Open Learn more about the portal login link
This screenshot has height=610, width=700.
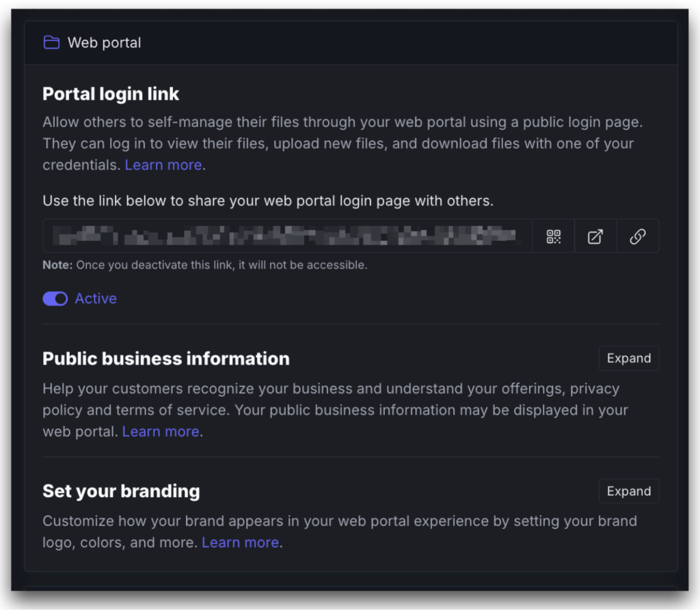(163, 165)
